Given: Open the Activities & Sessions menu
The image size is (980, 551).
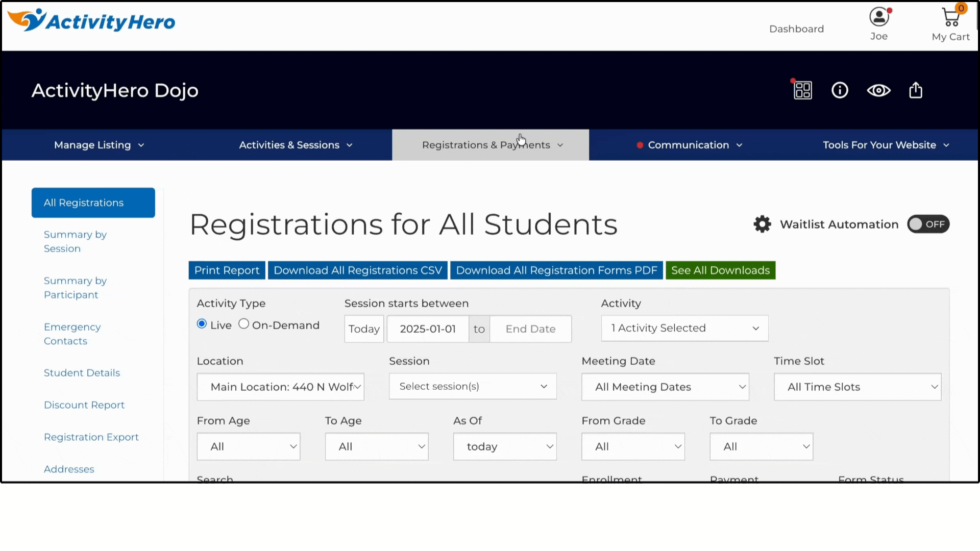Looking at the screenshot, I should [296, 145].
